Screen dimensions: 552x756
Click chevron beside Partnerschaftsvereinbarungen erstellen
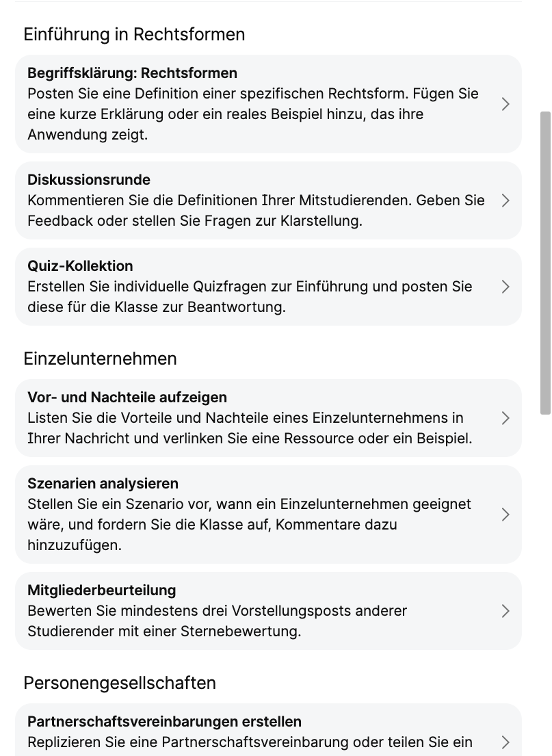click(505, 742)
